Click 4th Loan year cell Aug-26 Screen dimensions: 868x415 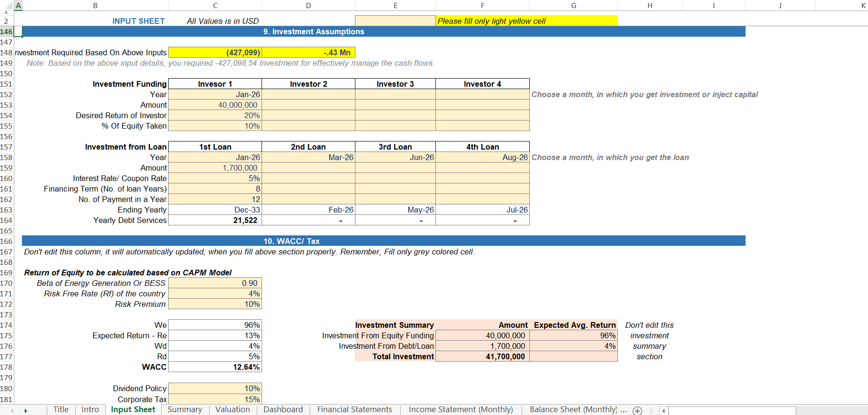point(483,157)
